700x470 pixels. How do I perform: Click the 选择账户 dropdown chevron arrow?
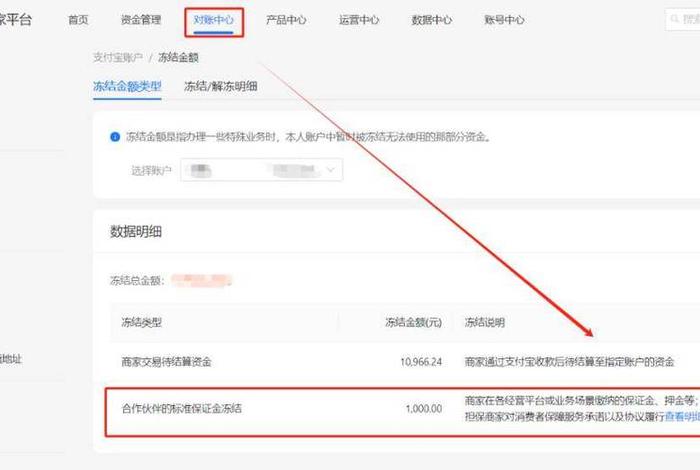(x=331, y=170)
